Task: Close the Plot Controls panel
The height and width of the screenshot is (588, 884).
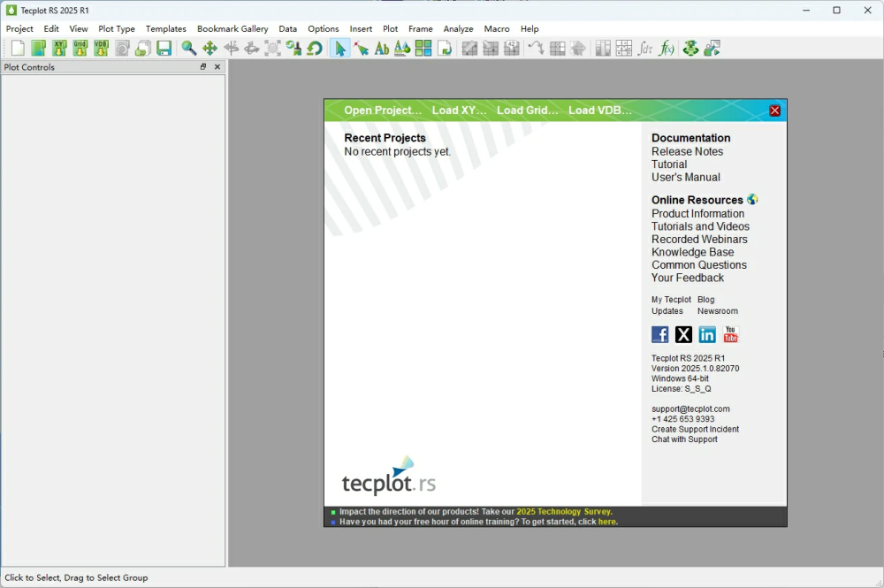Action: point(217,67)
